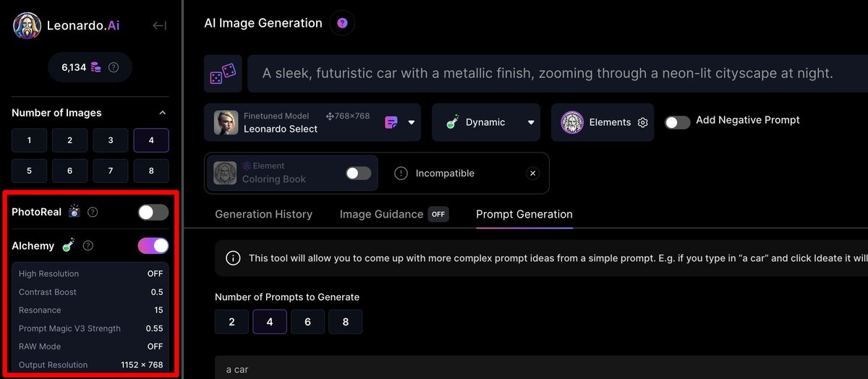Click the PhotoReal info question mark
This screenshot has width=868, height=379.
[93, 213]
